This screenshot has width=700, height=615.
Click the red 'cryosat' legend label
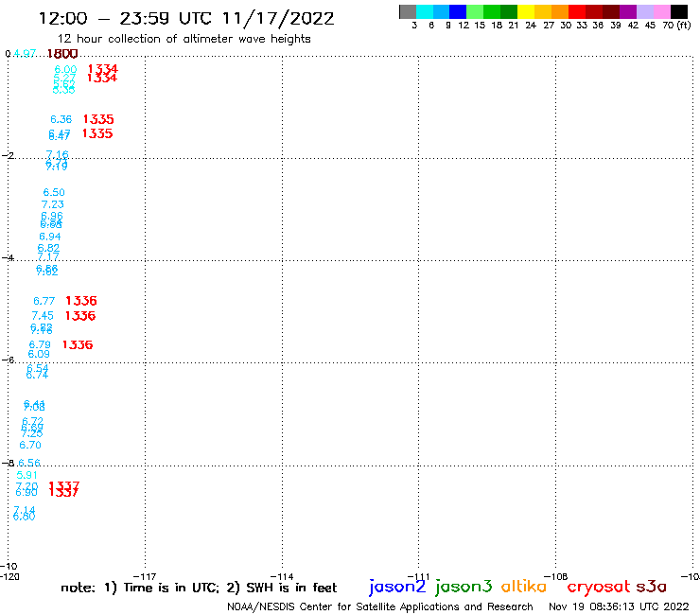point(599,587)
